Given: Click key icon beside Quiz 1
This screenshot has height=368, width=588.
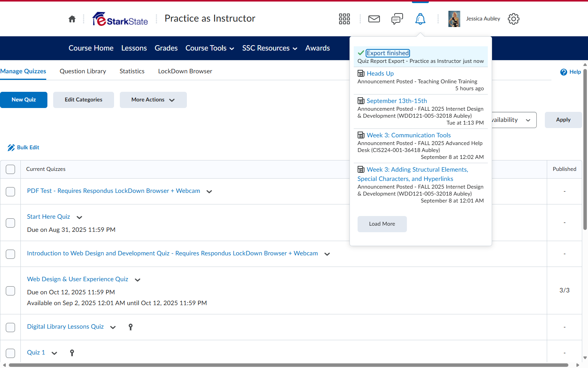Looking at the screenshot, I should pos(72,353).
